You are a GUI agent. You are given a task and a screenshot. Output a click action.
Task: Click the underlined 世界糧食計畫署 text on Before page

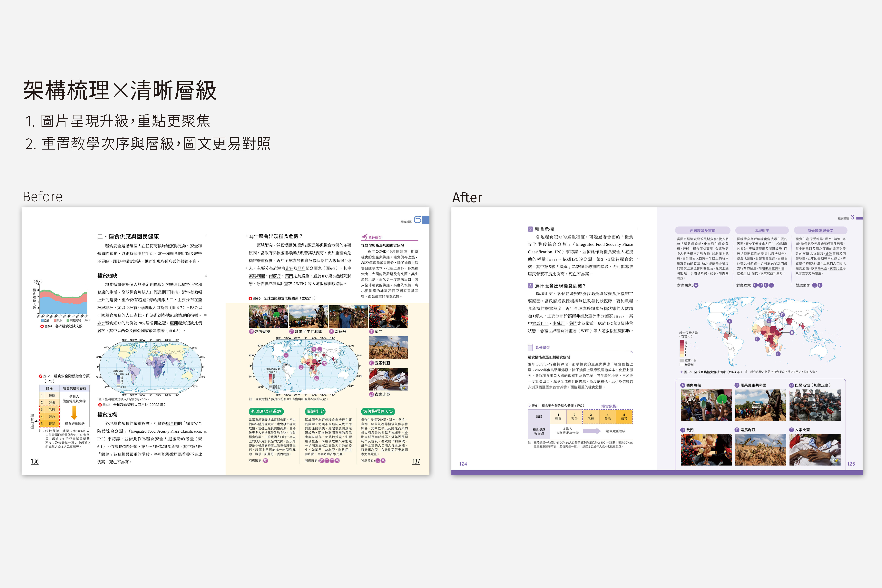(278, 283)
